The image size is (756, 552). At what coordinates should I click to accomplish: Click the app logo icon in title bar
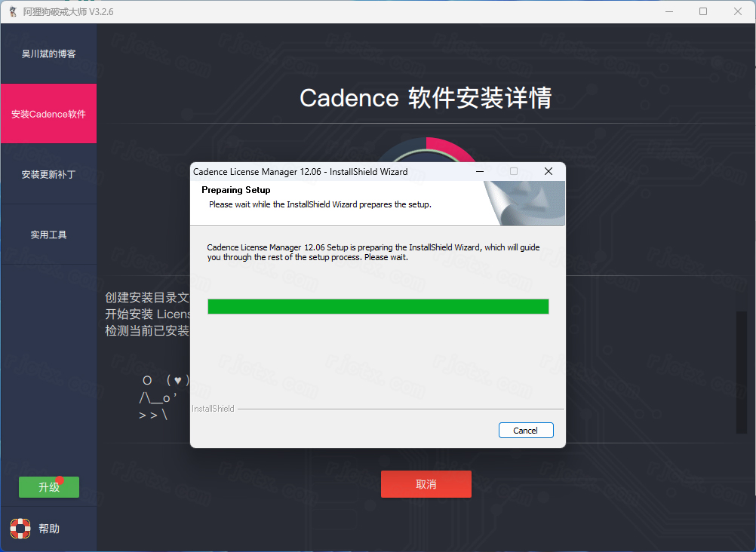coord(13,11)
